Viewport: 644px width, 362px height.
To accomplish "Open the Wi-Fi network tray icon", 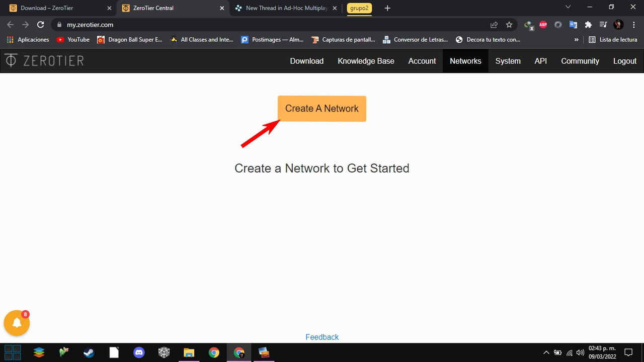I will click(x=569, y=352).
